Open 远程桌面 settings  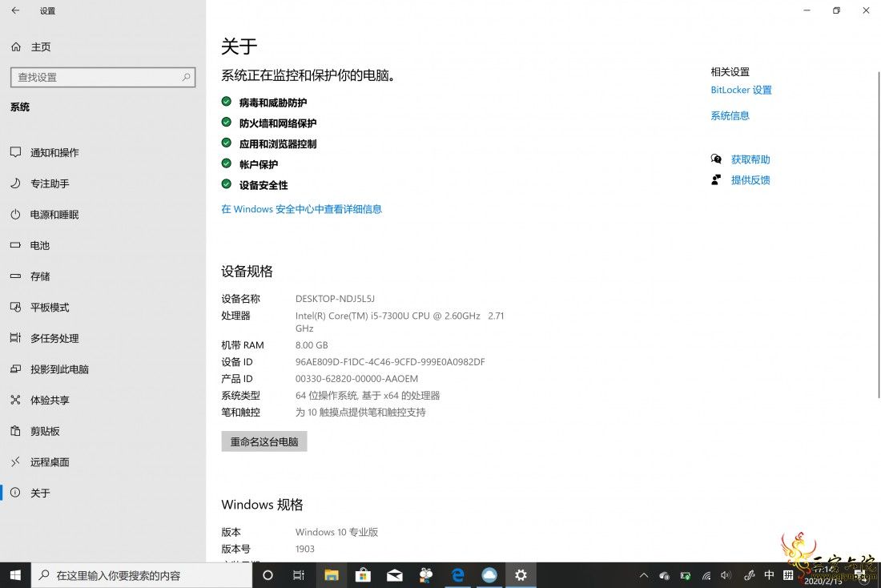103,461
